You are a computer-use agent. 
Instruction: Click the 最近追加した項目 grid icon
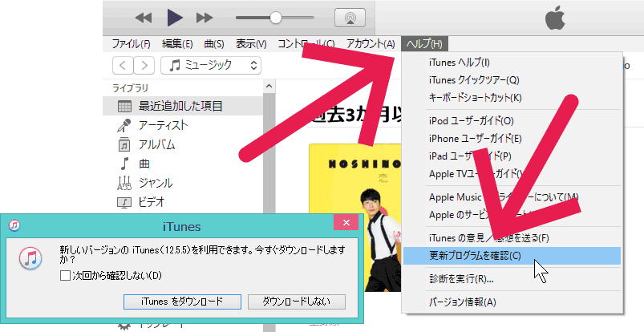[124, 107]
